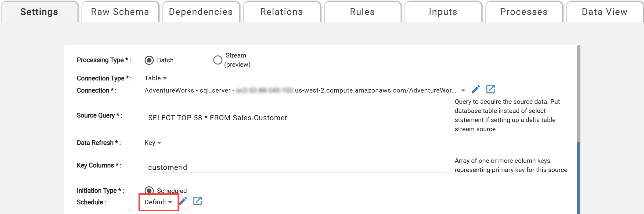Open the Processes tab
This screenshot has height=214, width=644.
[x=523, y=12]
